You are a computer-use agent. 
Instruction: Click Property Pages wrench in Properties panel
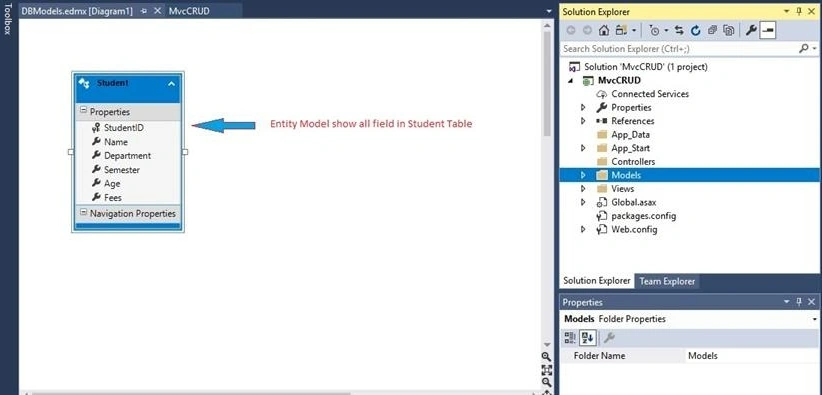click(x=609, y=338)
